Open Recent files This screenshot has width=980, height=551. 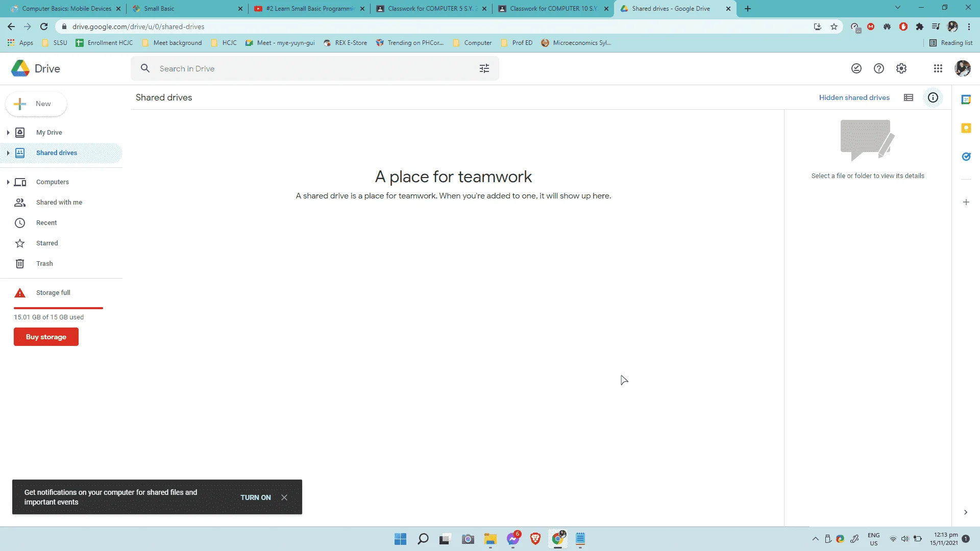46,223
